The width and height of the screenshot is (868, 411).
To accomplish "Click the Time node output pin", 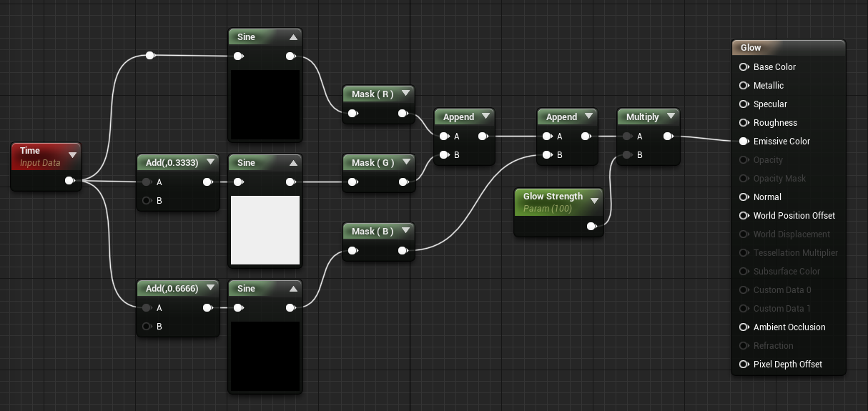I will 69,181.
